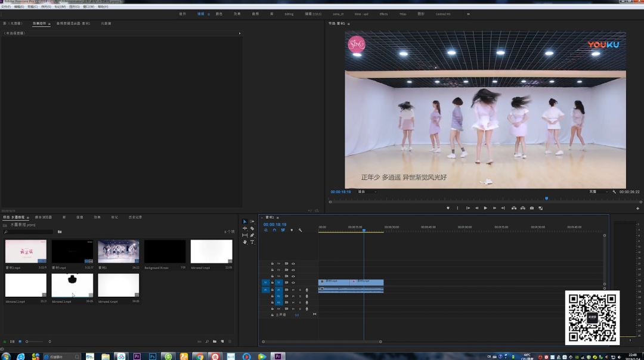Screen dimensions: 644x360
Task: Select the Effects workspace tab
Action: 237,14
